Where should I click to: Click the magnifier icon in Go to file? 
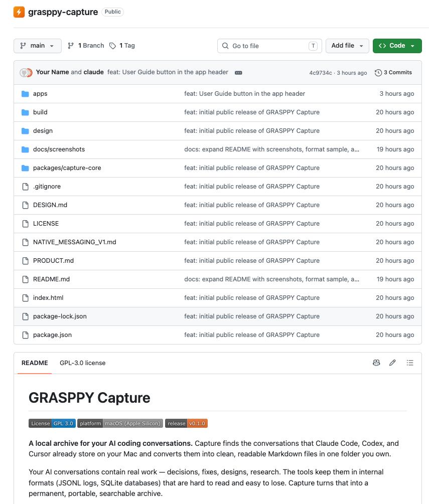[225, 46]
